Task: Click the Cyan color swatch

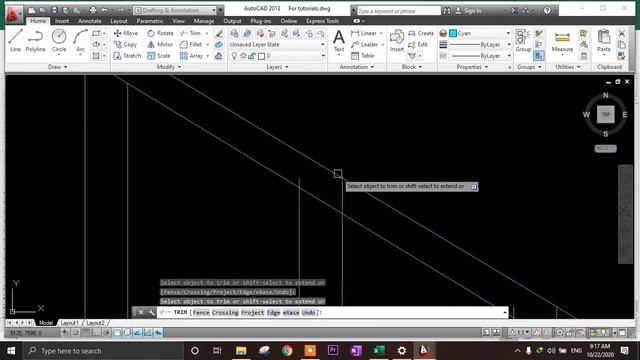Action: 453,33
